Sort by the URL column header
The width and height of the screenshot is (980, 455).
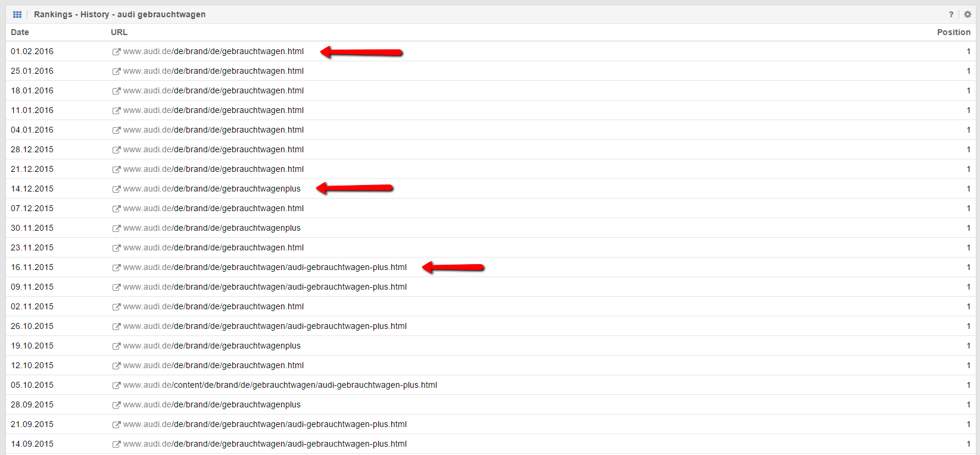click(119, 32)
